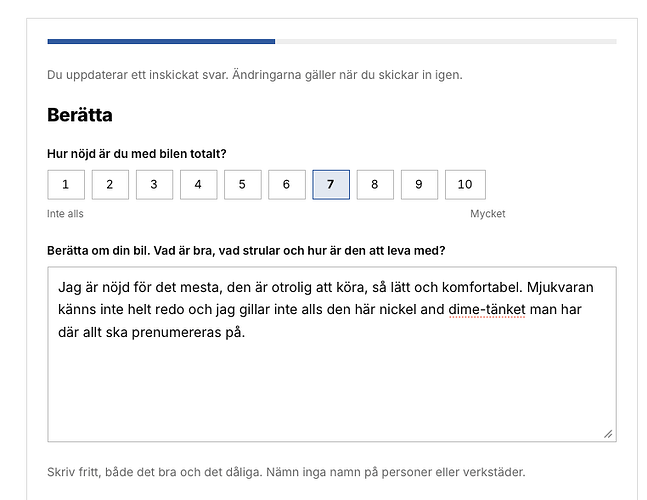647x500 pixels.
Task: Click the Berätta section heading
Action: tap(80, 115)
